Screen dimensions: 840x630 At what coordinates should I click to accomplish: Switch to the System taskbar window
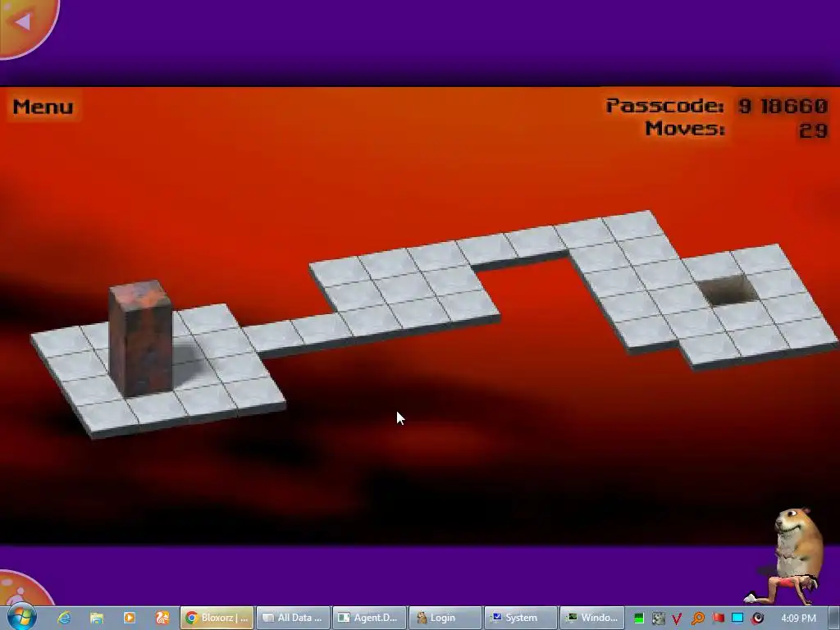pos(521,618)
